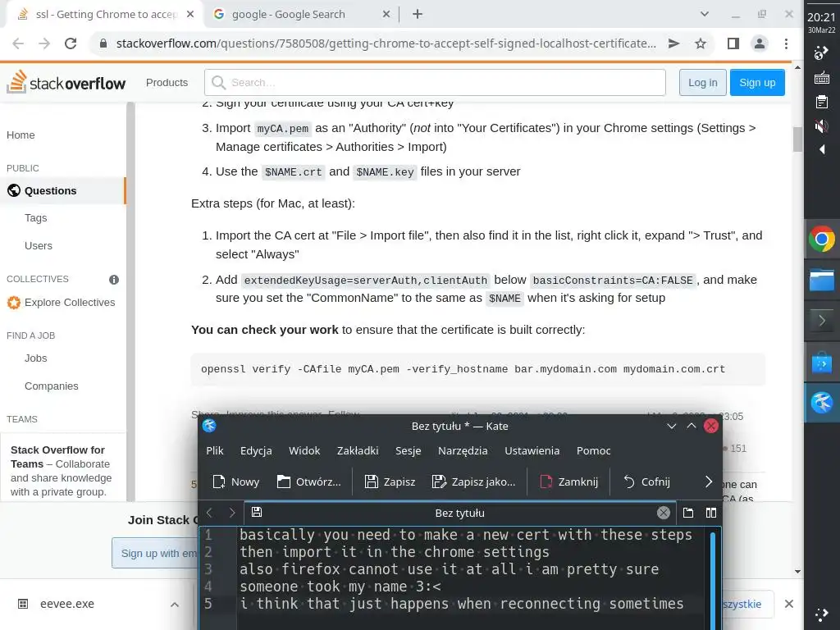Show Collectives info icon

113,279
